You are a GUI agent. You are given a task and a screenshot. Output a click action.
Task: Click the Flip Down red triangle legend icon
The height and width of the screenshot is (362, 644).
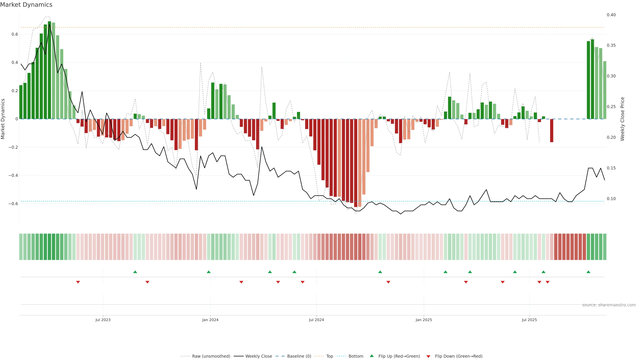tap(428, 356)
